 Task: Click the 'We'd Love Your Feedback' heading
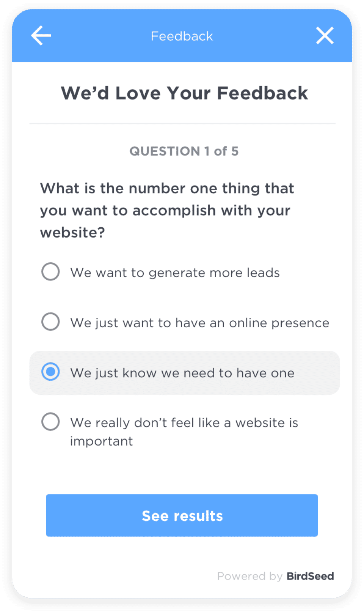pos(184,93)
